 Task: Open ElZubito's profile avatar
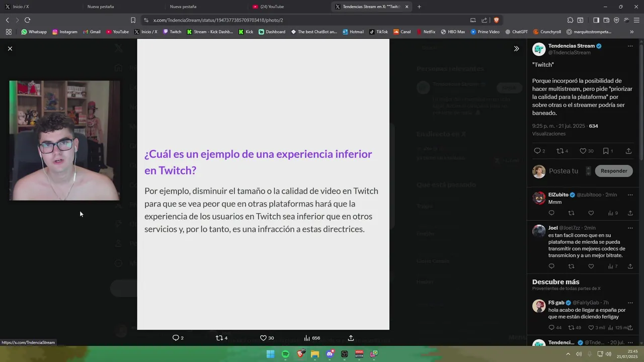click(x=539, y=198)
